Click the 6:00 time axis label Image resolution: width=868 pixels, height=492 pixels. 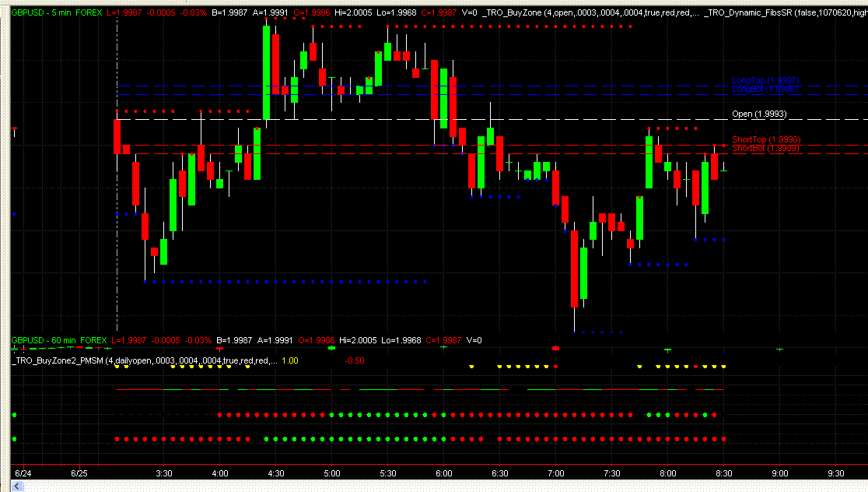tap(444, 473)
